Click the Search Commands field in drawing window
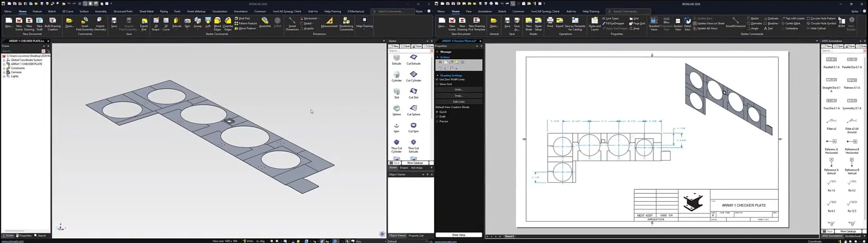Screen dimensions: 868x243 [x=628, y=11]
